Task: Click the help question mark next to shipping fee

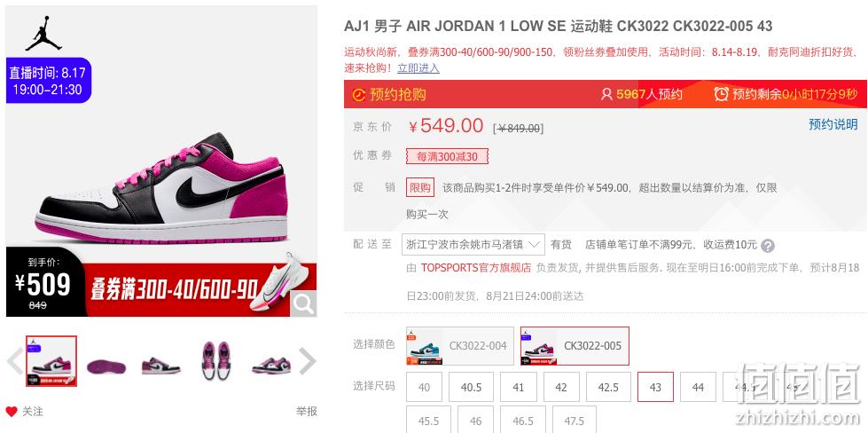Action: [767, 245]
